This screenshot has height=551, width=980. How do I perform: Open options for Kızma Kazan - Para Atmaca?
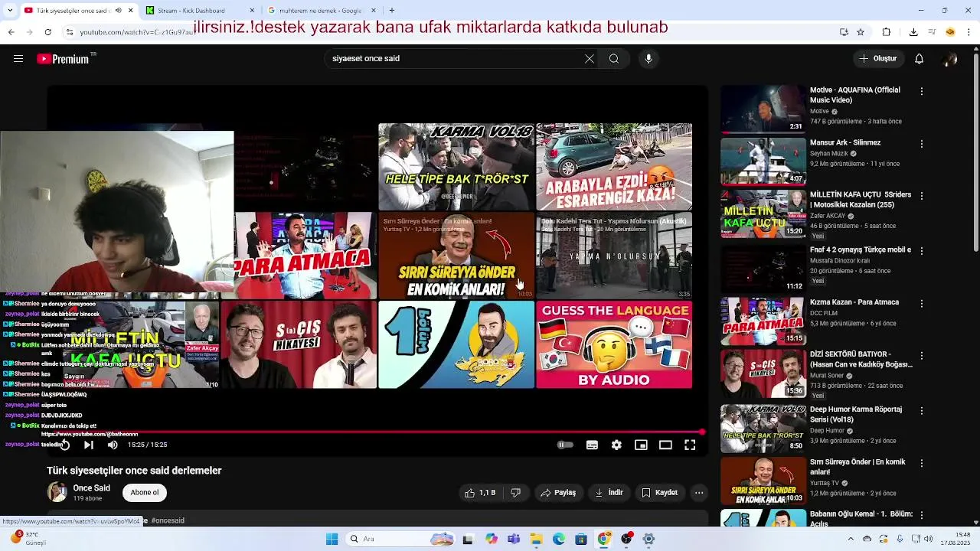pos(922,304)
